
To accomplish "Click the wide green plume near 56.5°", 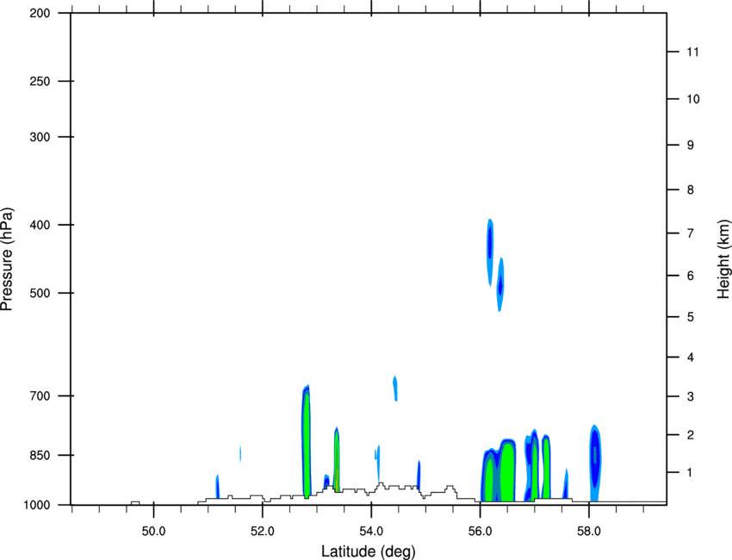I will point(507,472).
